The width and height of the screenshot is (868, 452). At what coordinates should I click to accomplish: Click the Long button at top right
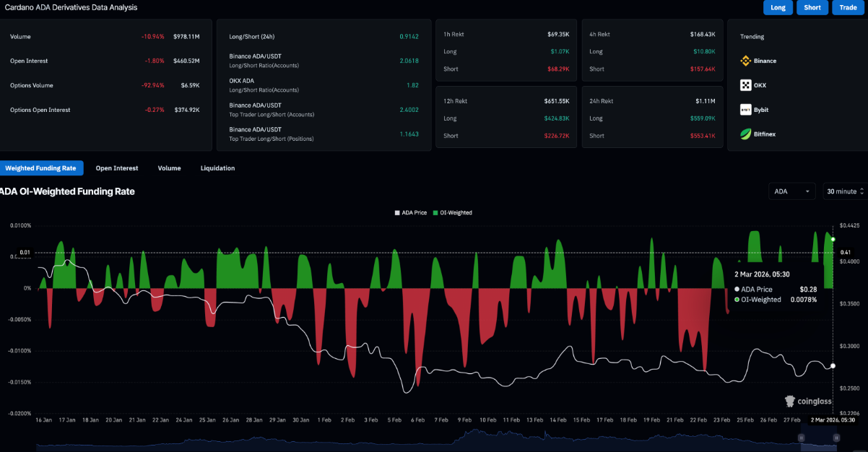[x=778, y=7]
